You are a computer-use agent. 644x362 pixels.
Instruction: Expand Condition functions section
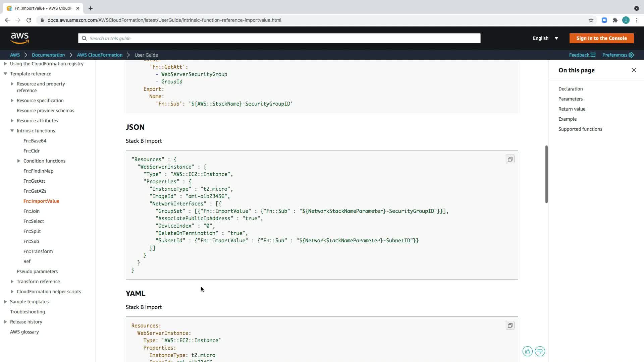click(19, 161)
